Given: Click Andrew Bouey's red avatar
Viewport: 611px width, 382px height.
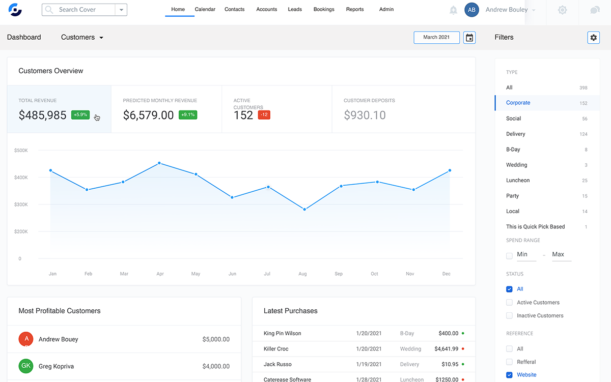Looking at the screenshot, I should 26,339.
